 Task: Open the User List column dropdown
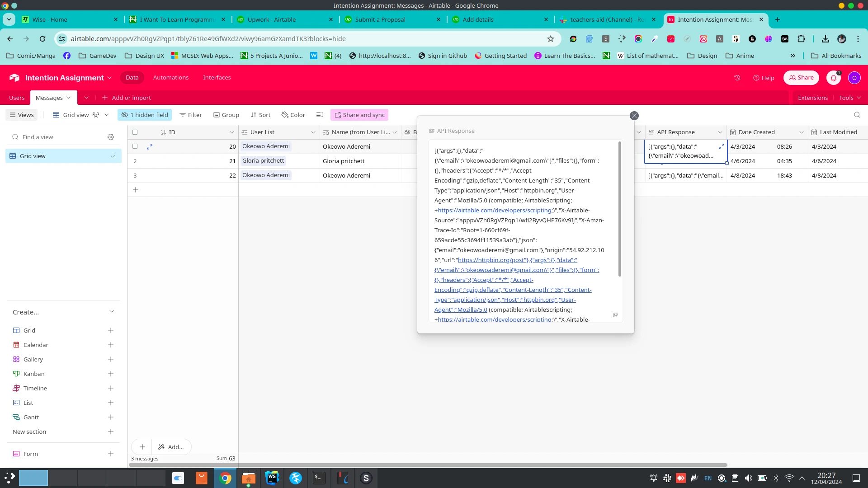coord(313,132)
